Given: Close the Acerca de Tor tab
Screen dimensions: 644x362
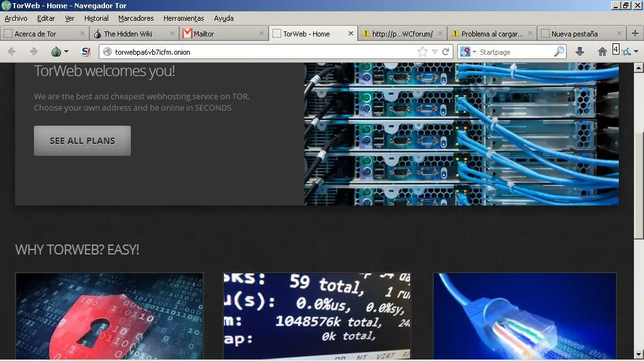Looking at the screenshot, I should (82, 34).
